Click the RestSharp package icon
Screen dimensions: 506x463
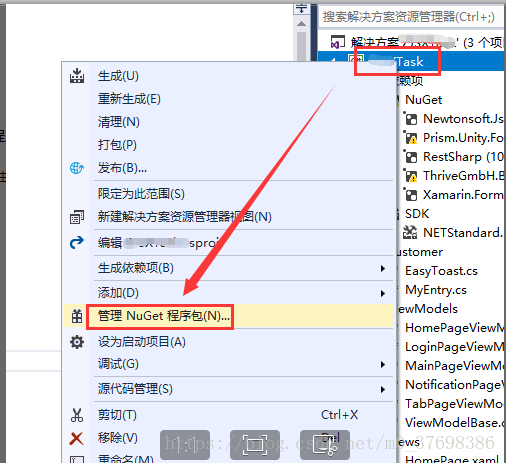coord(411,157)
